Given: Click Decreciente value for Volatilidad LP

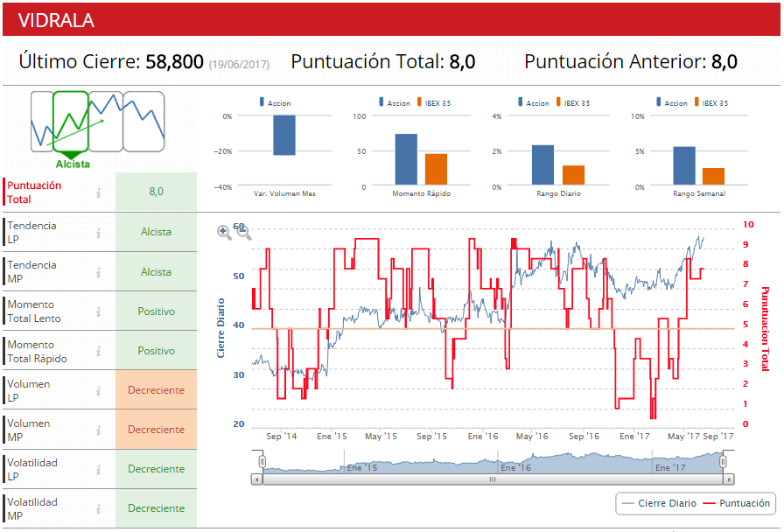Looking at the screenshot, I should (x=156, y=469).
